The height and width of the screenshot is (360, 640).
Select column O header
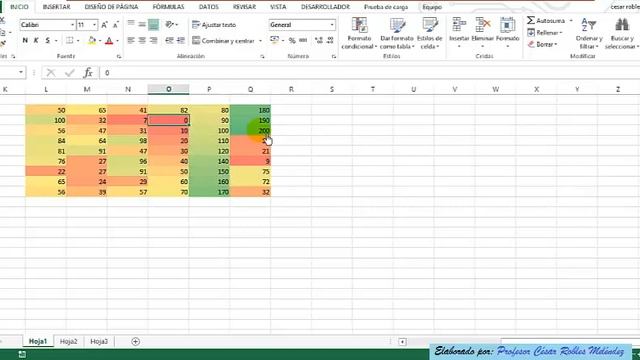pyautogui.click(x=169, y=89)
